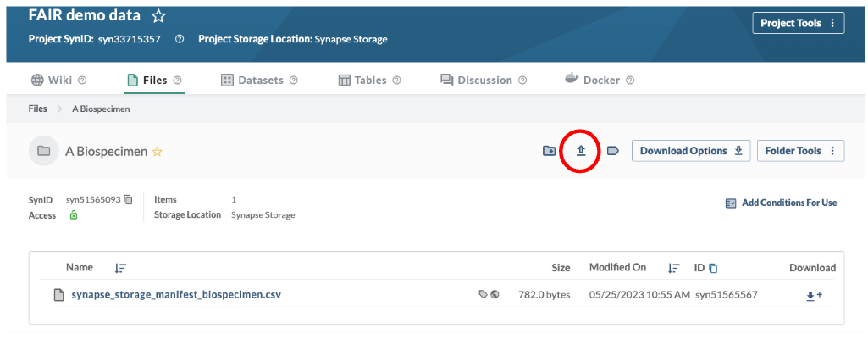Click the tag annotations icon beside Download Options

pyautogui.click(x=612, y=151)
